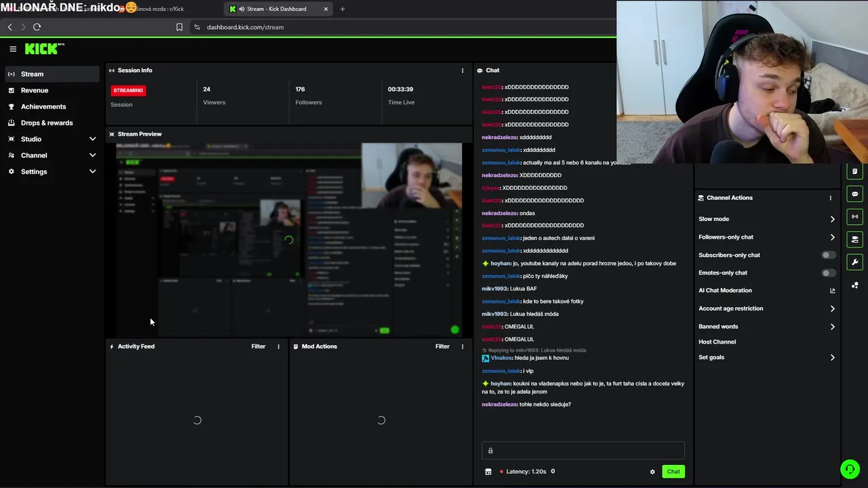Viewport: 868px width, 488px height.
Task: Filter the Mod Actions list
Action: [x=442, y=346]
